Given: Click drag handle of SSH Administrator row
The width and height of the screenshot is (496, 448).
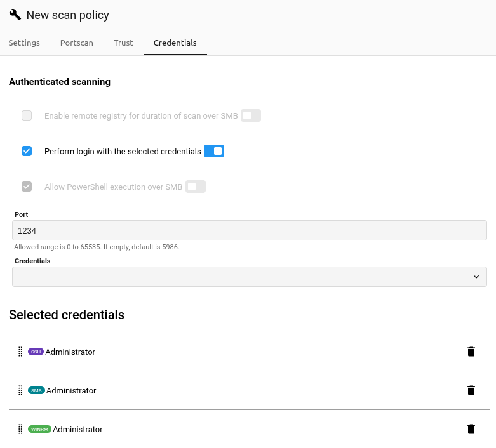Looking at the screenshot, I should point(20,352).
